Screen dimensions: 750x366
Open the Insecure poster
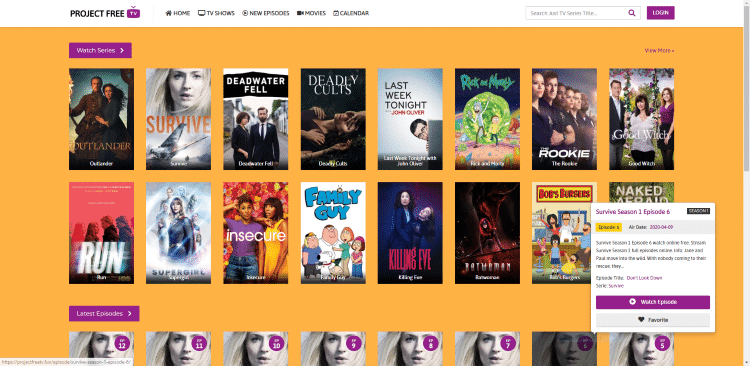256,233
